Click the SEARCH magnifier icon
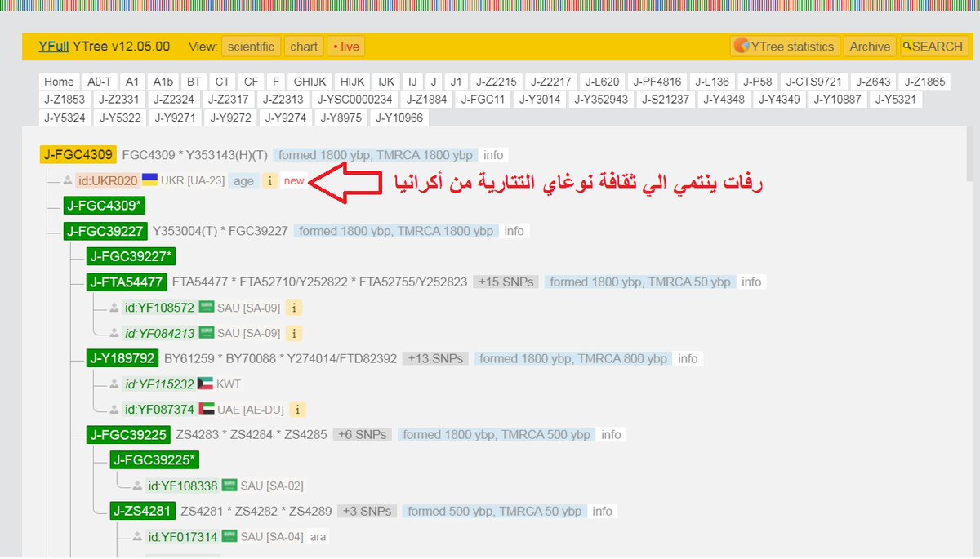Screen dimensions: 980x559 (x=908, y=47)
